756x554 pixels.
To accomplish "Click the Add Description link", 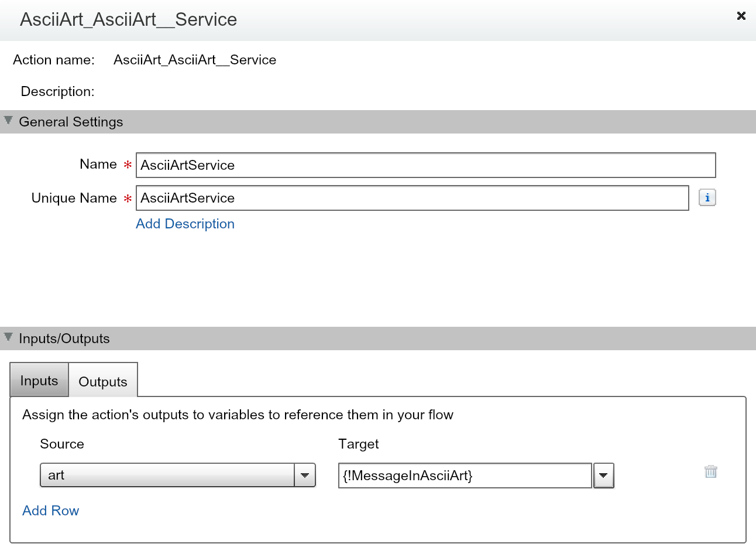I will coord(185,224).
